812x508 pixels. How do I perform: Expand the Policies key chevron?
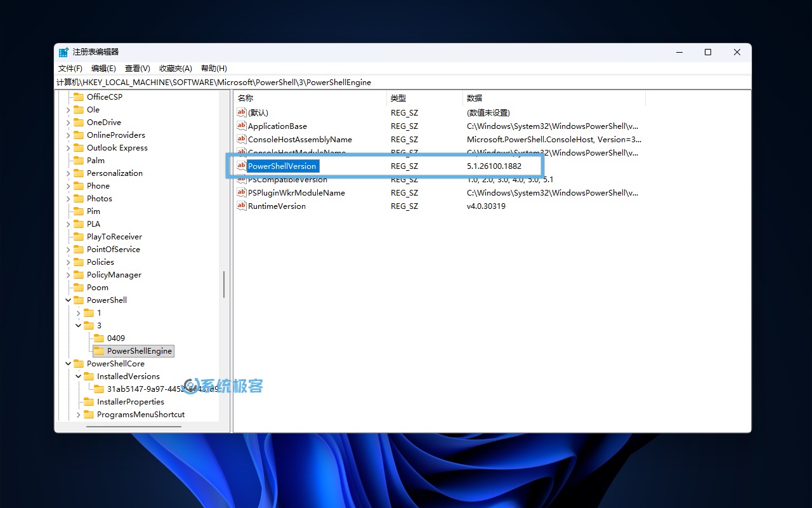point(68,262)
